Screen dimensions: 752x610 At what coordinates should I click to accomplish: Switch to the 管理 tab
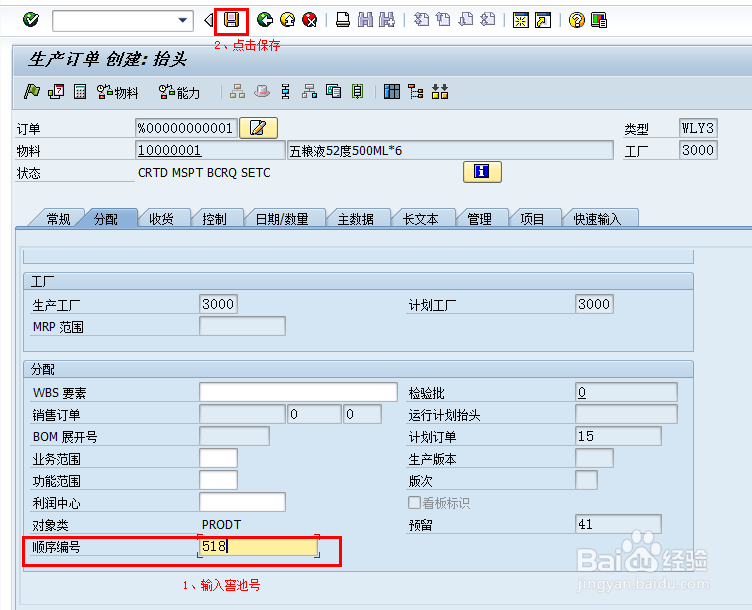coord(480,219)
